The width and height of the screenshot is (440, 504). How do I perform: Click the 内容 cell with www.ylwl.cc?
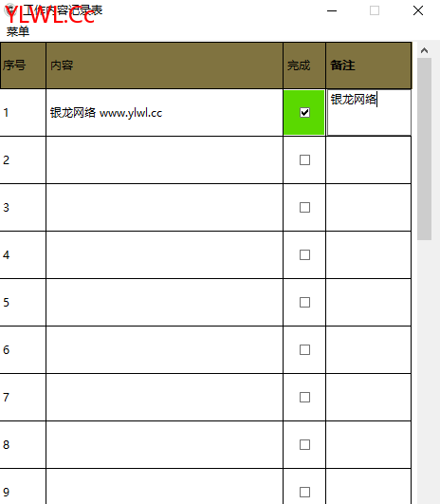pyautogui.click(x=164, y=113)
